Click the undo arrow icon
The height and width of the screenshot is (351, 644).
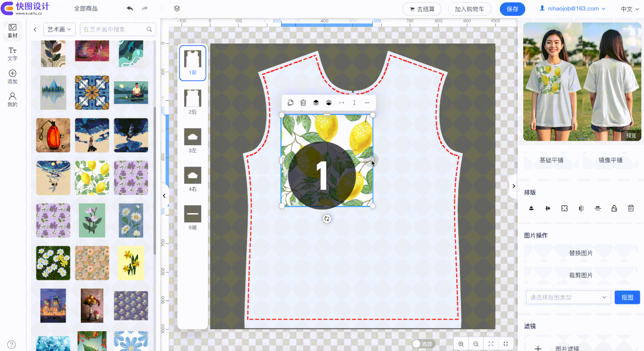pos(130,8)
